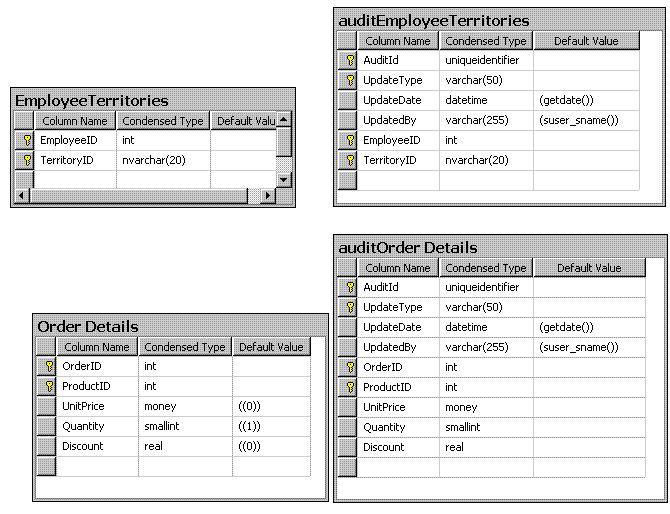Select the UpdateType key icon in auditOrder Details
Viewport: 670px width, 514px height.
(349, 307)
